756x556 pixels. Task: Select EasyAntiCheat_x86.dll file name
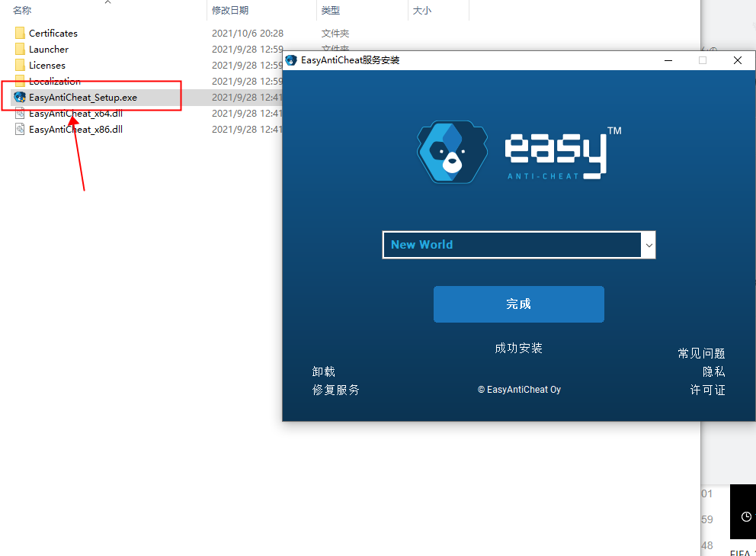point(75,130)
